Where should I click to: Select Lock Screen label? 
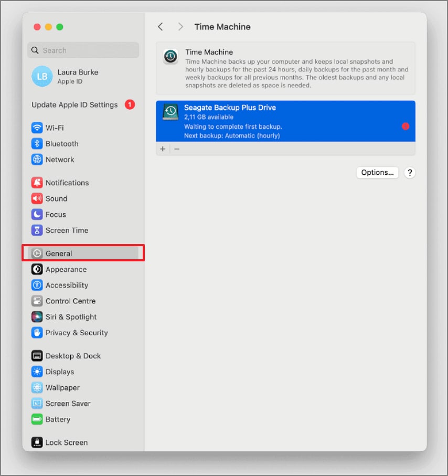pyautogui.click(x=67, y=442)
